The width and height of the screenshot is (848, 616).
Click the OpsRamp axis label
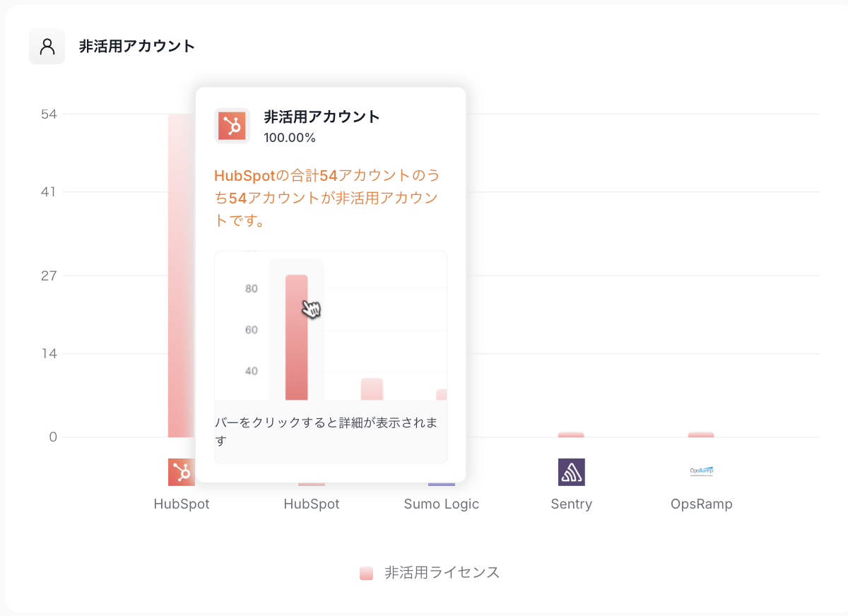point(701,504)
